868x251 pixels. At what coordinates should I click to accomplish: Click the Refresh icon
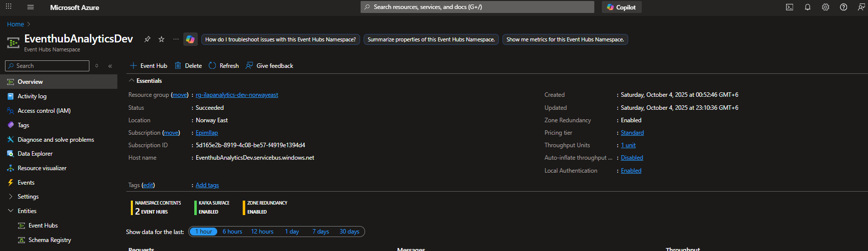click(x=212, y=66)
